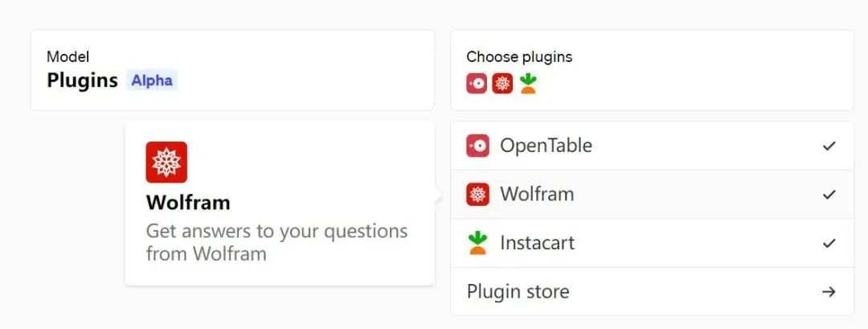
Task: Disable the Instacart plugin checkmark
Action: tap(829, 244)
